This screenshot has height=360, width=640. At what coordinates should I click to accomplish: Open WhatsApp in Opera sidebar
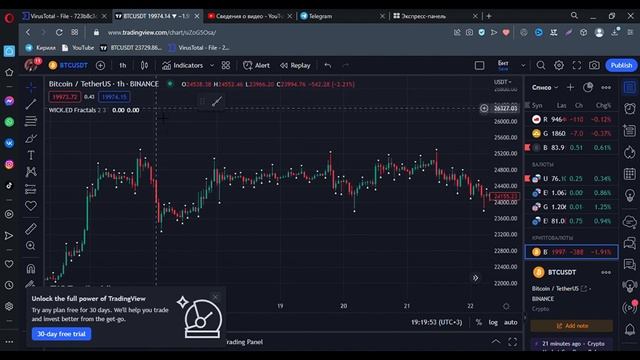point(9,122)
